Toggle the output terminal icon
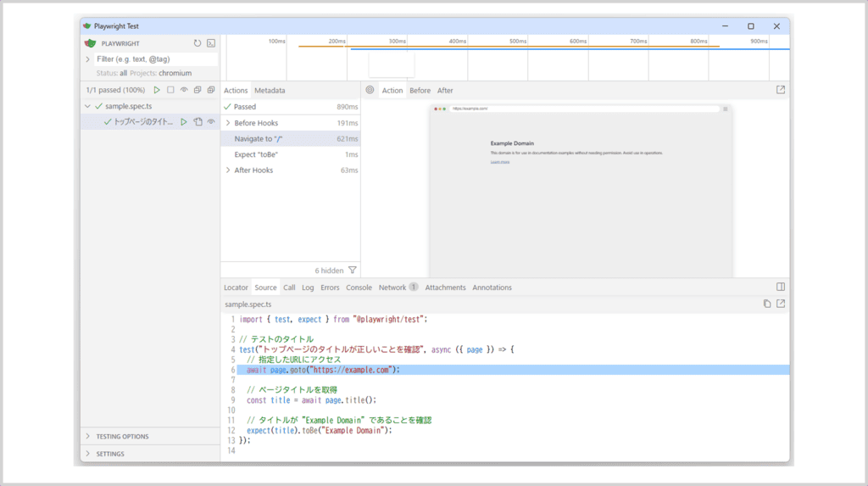 pos(211,43)
